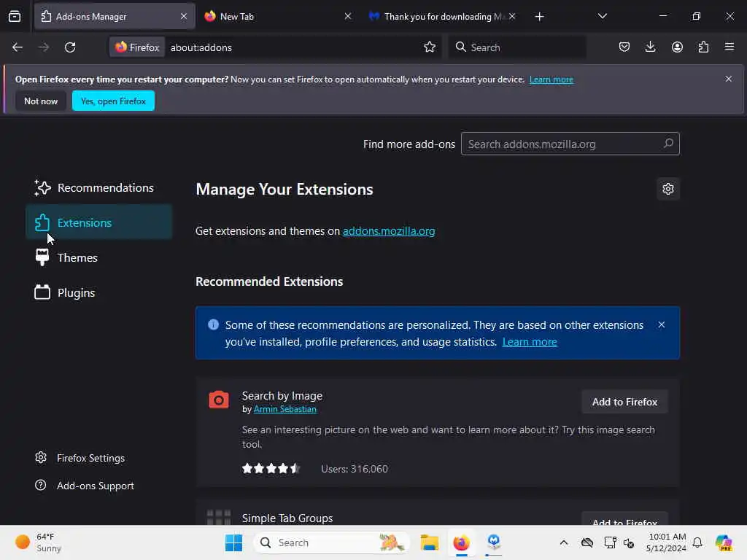Open the Extensions puzzle icon in toolbar

703,47
